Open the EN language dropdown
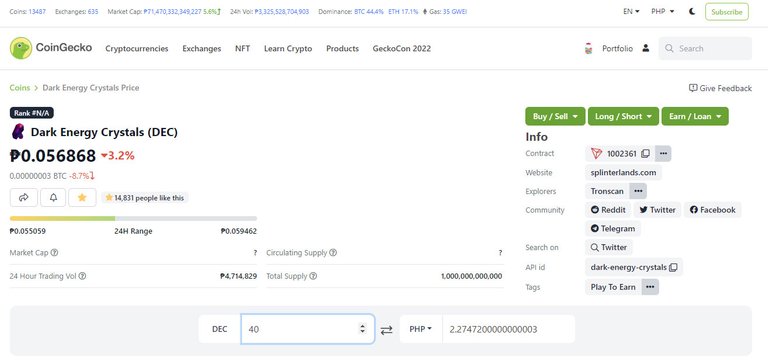Screen dimensions: 768x363 [631, 11]
